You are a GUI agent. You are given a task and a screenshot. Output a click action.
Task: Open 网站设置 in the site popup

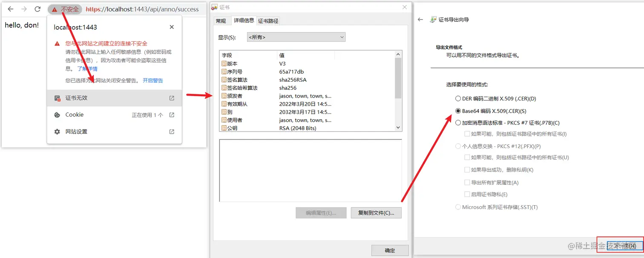(x=115, y=132)
